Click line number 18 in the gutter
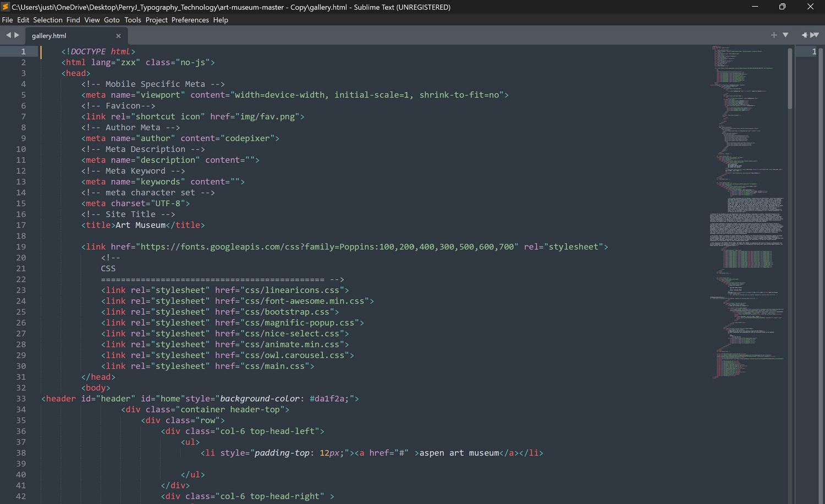825x504 pixels. (x=21, y=236)
